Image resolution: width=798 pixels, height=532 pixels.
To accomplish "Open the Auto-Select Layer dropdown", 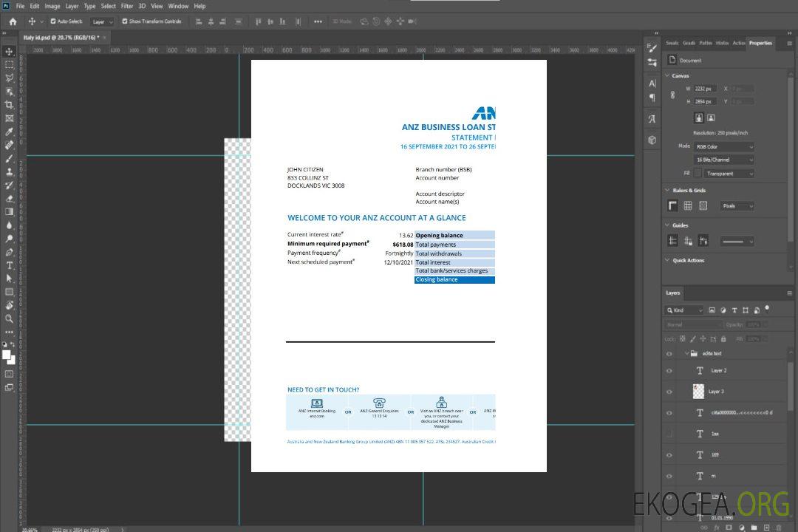I will click(x=102, y=21).
